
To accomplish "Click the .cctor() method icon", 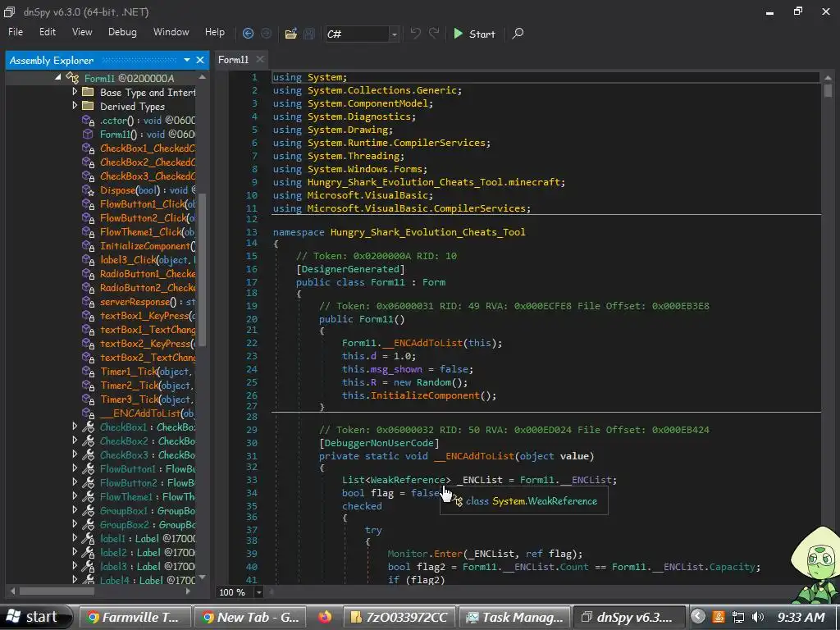I will pos(88,121).
